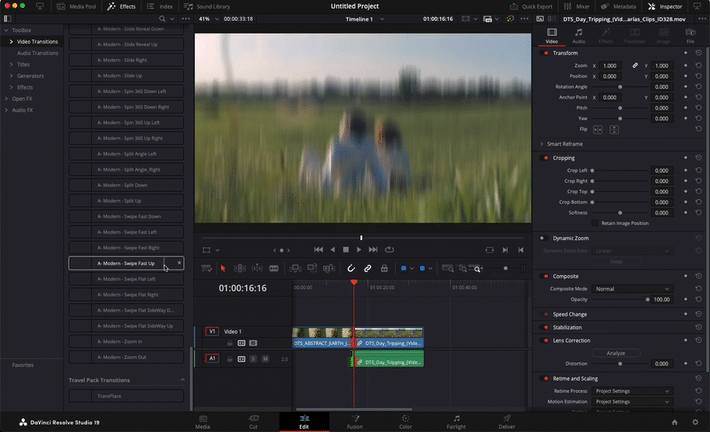Click the Replace Clip icon
Image resolution: width=710 pixels, height=432 pixels.
[329, 269]
